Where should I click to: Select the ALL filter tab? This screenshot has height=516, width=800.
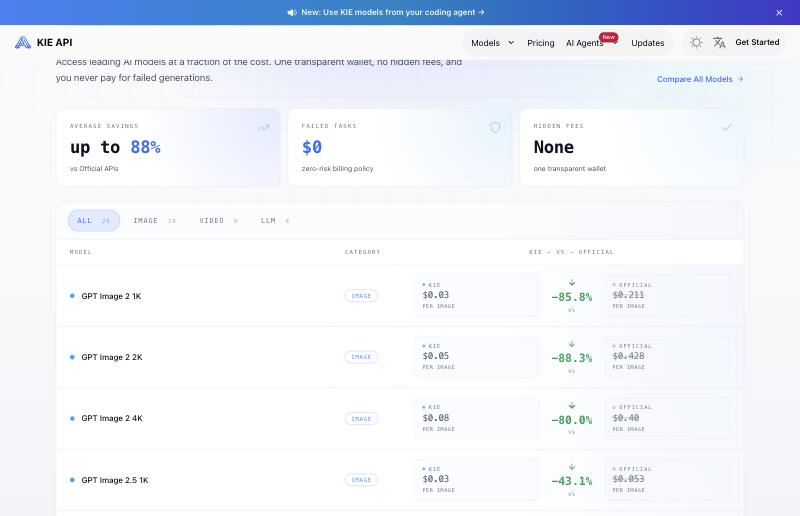point(94,220)
